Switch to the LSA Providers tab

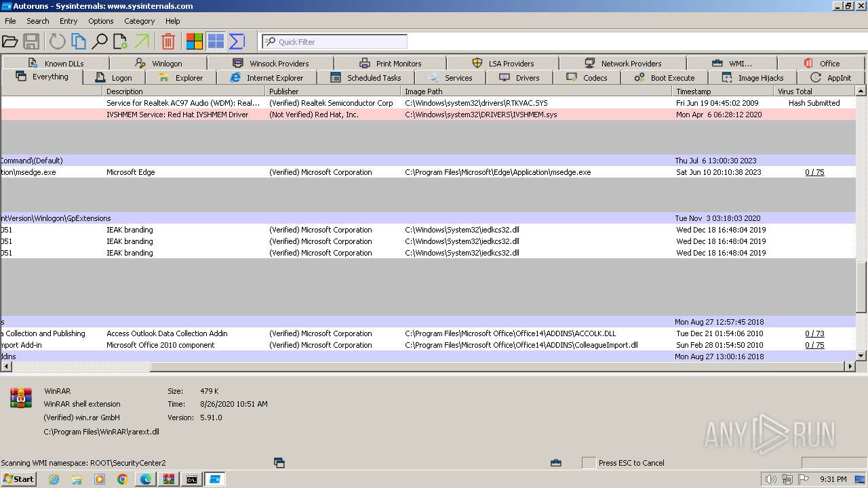click(x=502, y=63)
